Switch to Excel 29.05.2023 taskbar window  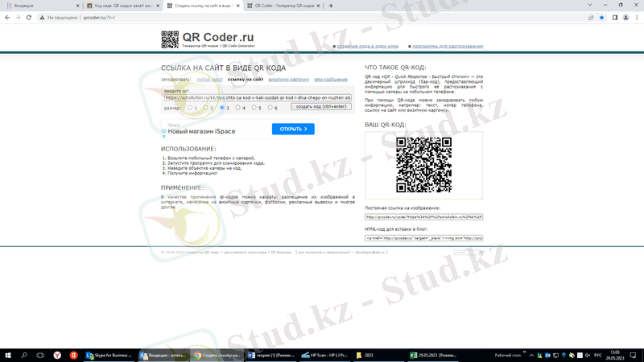(433, 356)
